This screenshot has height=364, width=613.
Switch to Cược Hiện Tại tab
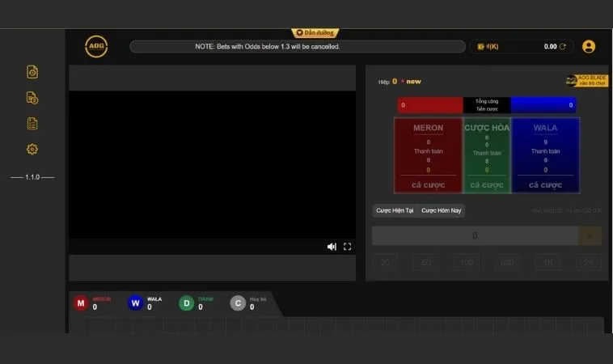point(395,210)
